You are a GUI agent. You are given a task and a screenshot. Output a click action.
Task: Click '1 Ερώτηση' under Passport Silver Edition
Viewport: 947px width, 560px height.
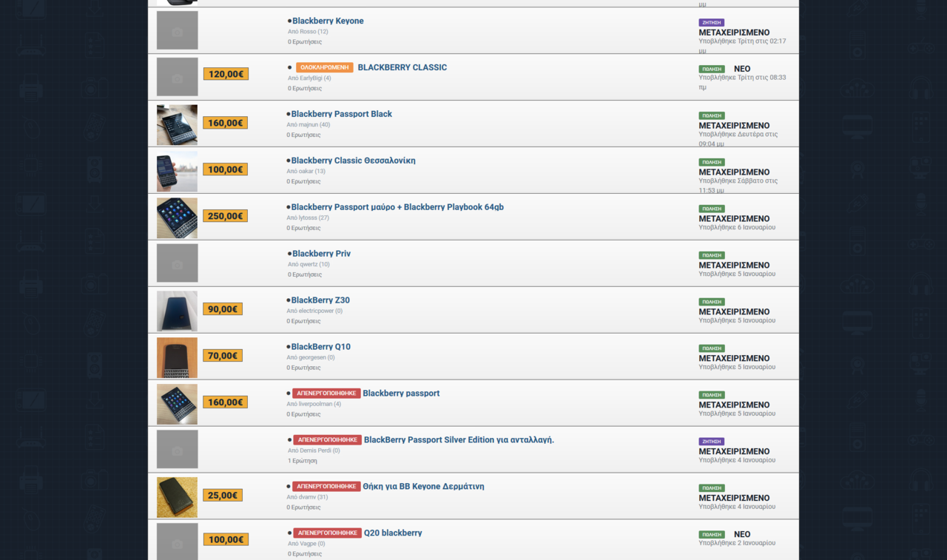click(303, 461)
